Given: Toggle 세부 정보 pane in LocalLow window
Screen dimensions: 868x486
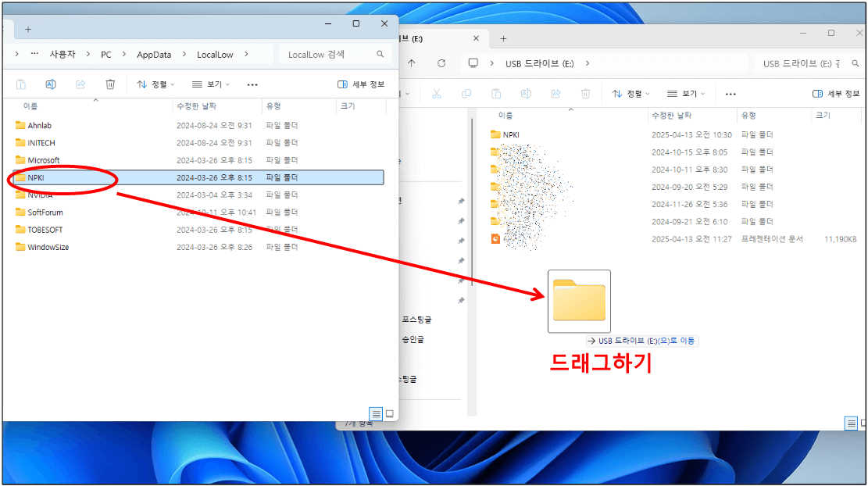Looking at the screenshot, I should [x=360, y=84].
